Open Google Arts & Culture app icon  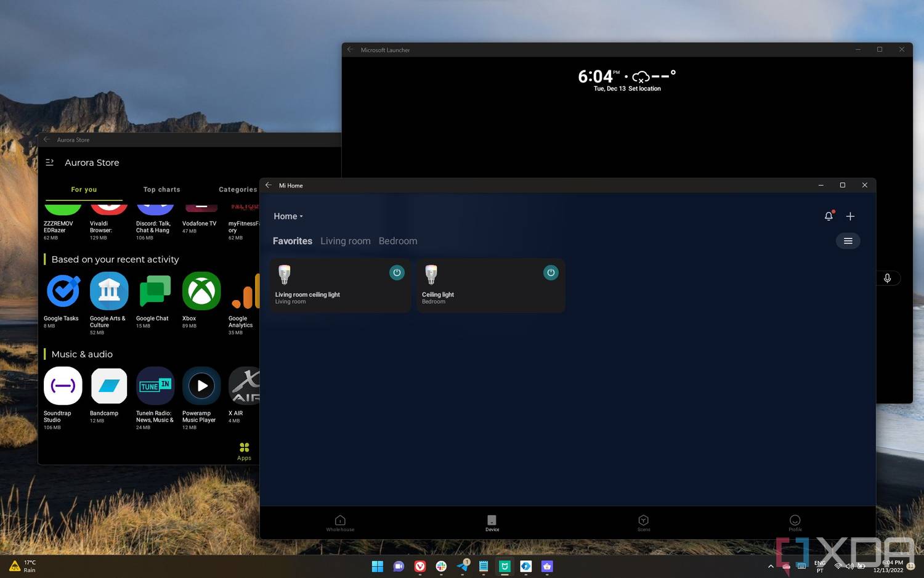[x=109, y=291]
